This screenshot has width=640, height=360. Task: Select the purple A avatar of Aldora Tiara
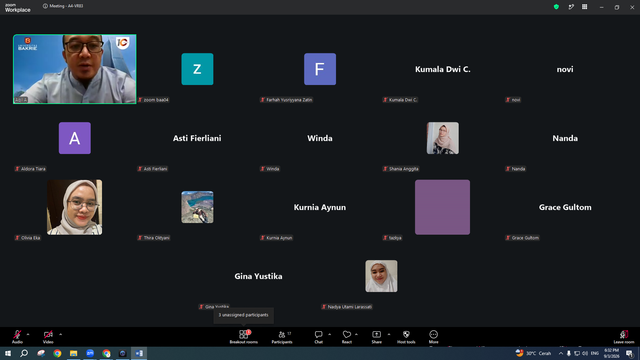[x=75, y=138]
